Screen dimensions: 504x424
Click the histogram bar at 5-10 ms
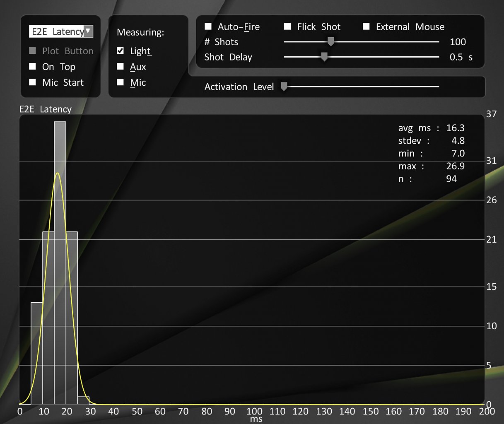[37, 354]
